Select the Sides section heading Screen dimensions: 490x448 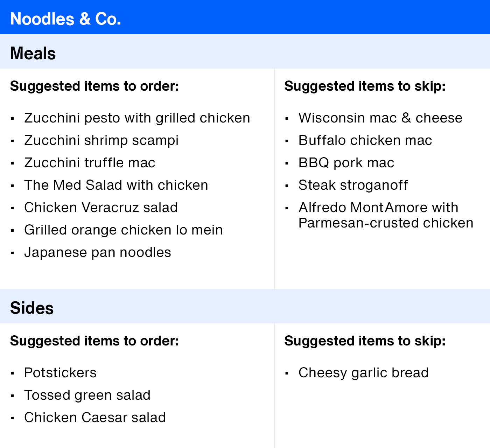click(x=32, y=308)
